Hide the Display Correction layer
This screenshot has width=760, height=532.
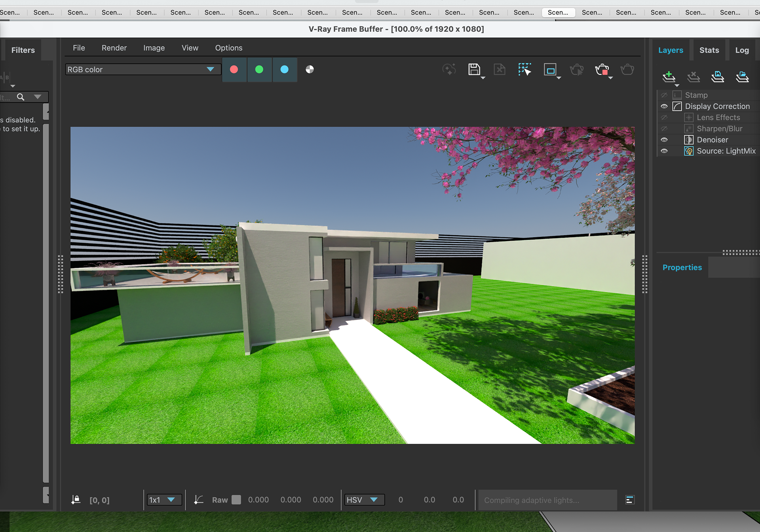click(664, 106)
